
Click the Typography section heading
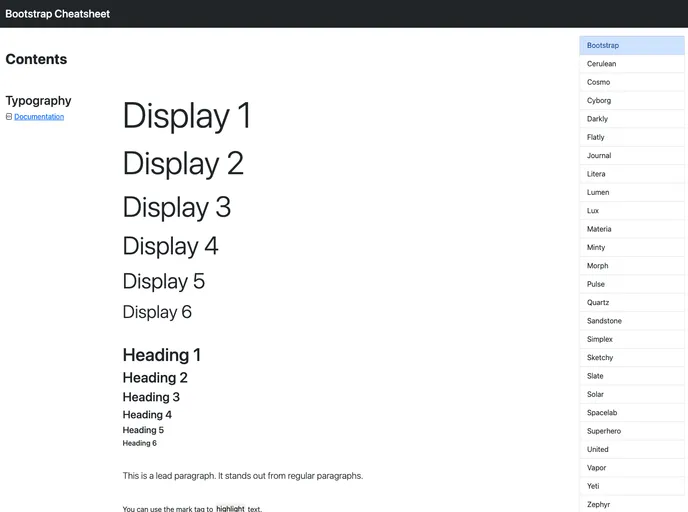click(39, 100)
